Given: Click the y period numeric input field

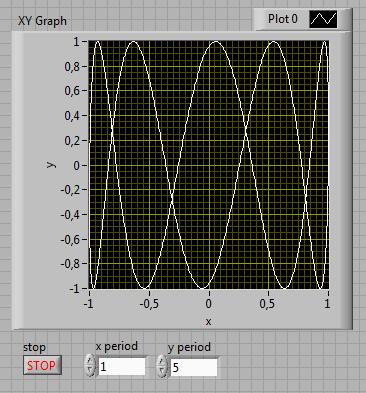Looking at the screenshot, I should click(194, 368).
